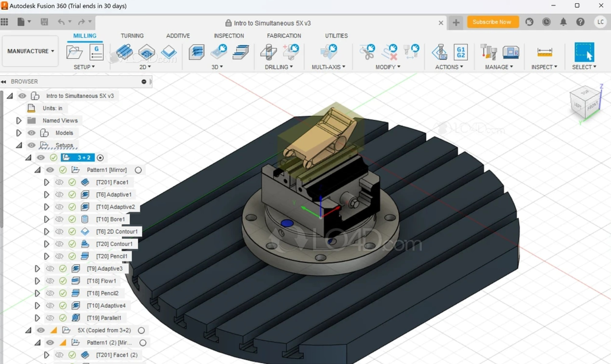Click the ViewCube FRONT face
The image size is (611, 364).
pos(592,106)
